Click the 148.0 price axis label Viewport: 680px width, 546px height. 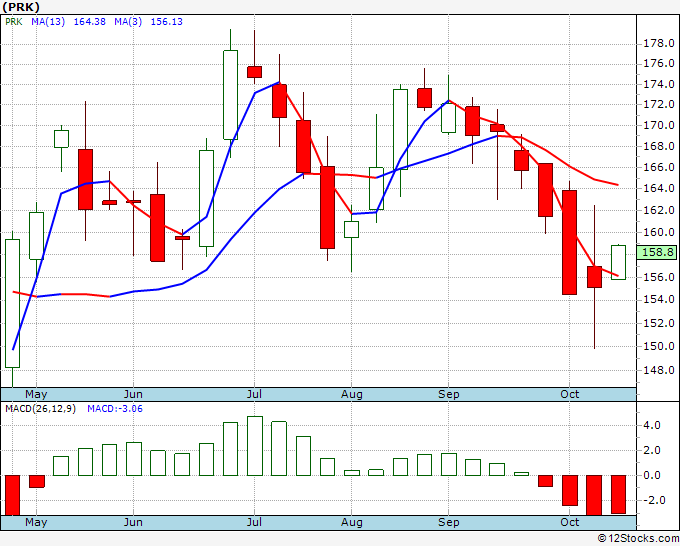(659, 370)
